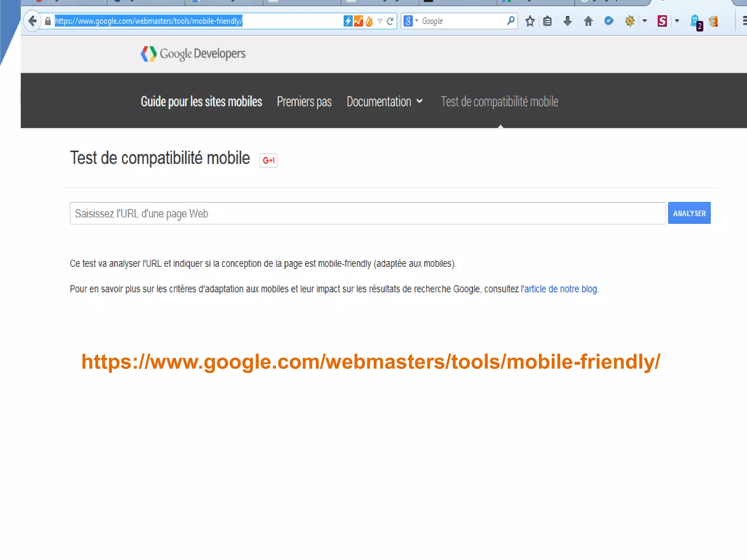Click the orange mobile-friendly URL caption text
Screen dimensions: 747x560
[371, 362]
